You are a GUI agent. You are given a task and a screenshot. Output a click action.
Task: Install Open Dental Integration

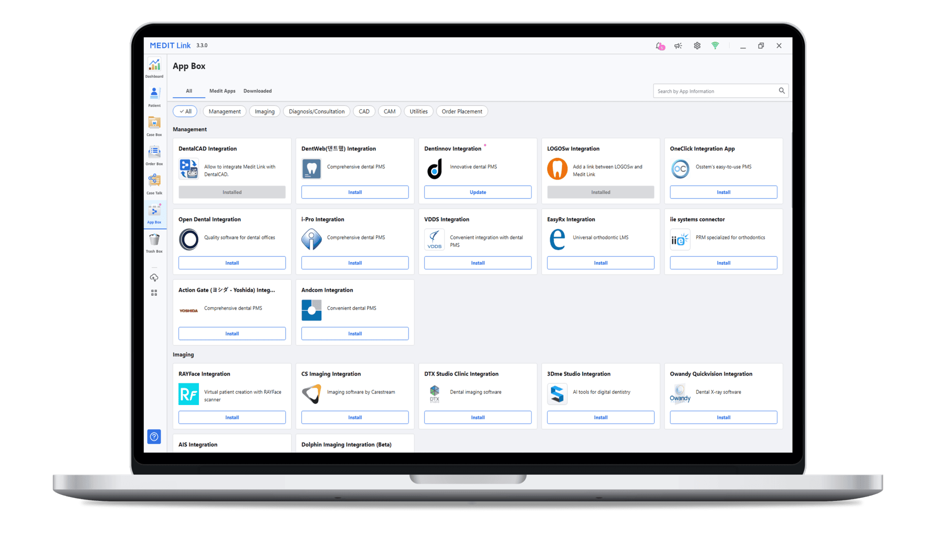232,263
